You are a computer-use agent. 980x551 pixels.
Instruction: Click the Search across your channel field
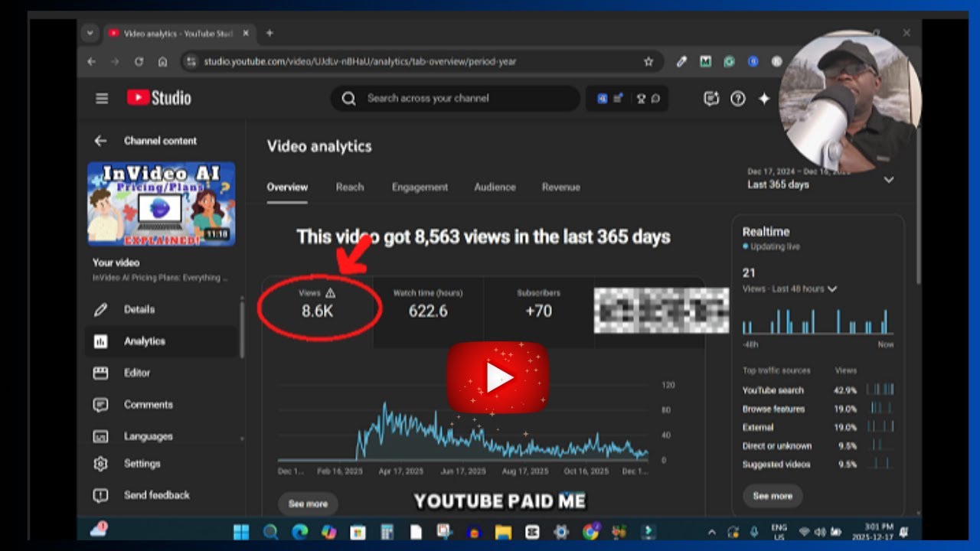click(x=456, y=98)
